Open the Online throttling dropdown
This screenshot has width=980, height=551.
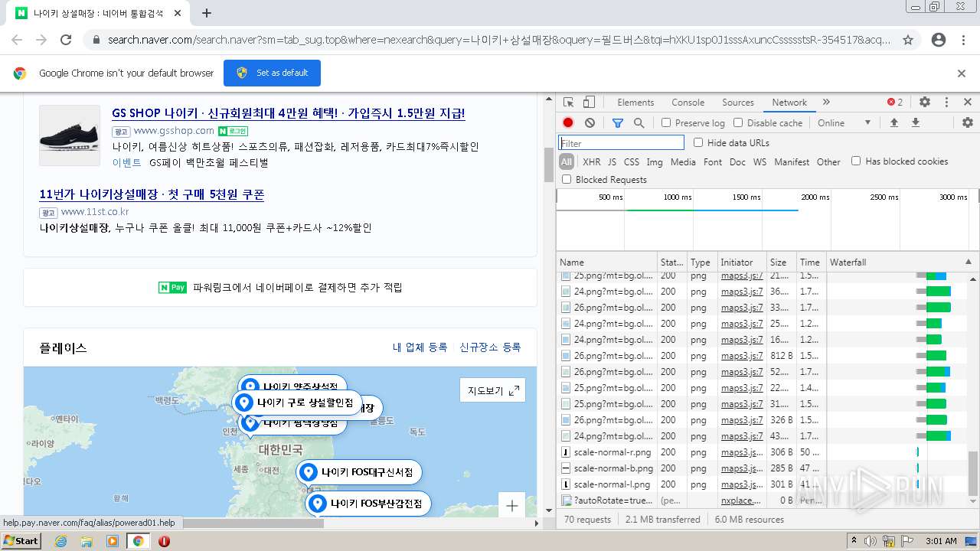coord(844,122)
